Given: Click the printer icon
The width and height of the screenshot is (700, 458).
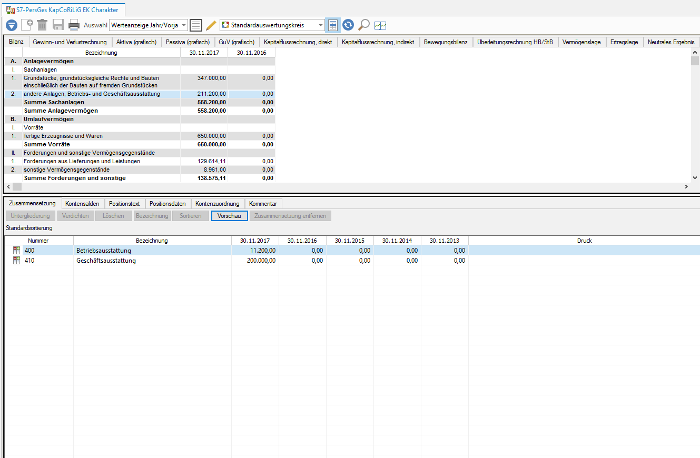Looking at the screenshot, I should 74,25.
